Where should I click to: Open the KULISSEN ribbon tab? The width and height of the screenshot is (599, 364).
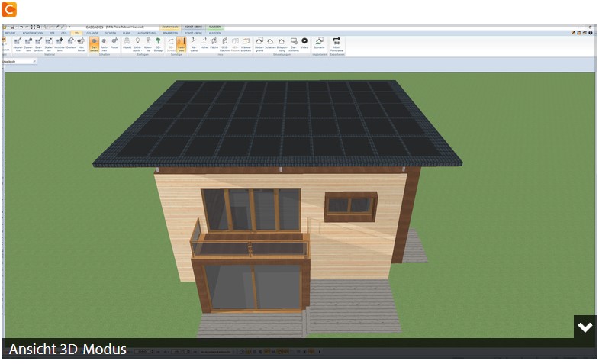click(215, 34)
